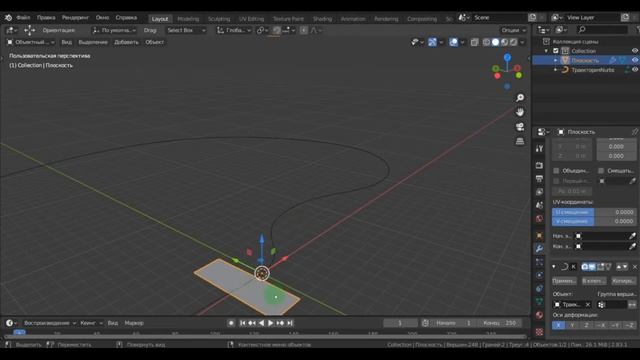Screen dimensions: 640x360
Task: Toggle camera view icon
Action: (520, 127)
